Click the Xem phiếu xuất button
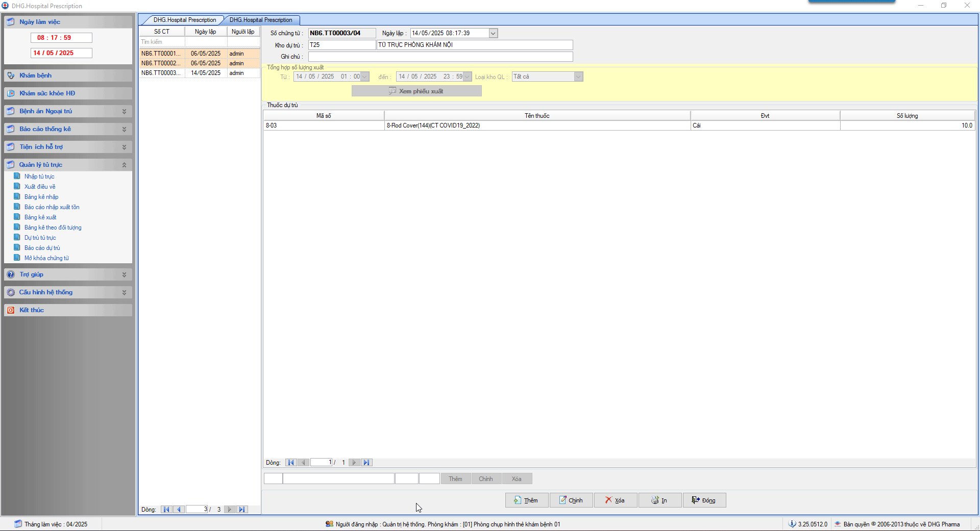 coord(416,91)
